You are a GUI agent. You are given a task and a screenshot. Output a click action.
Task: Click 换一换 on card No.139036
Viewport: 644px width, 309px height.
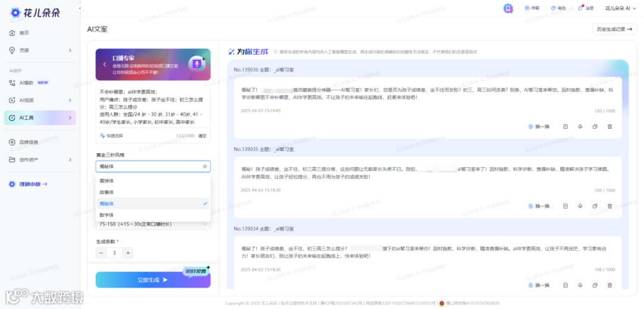click(x=538, y=126)
